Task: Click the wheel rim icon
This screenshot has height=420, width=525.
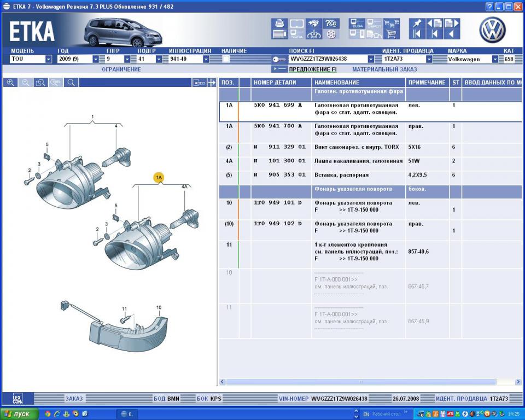Action: pos(331,34)
